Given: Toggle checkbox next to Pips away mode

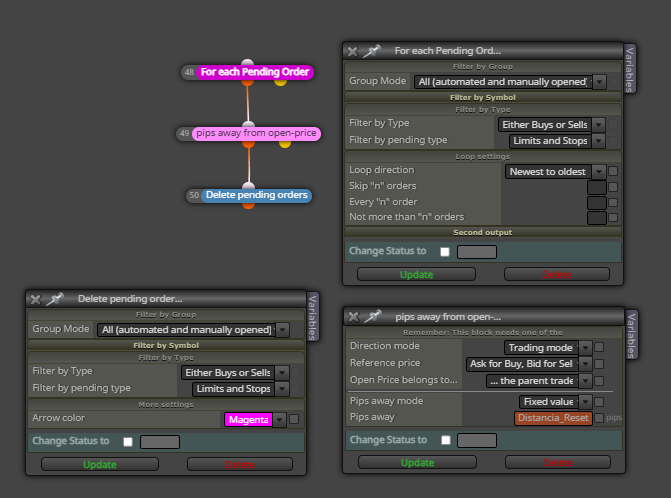Looking at the screenshot, I should click(599, 402).
